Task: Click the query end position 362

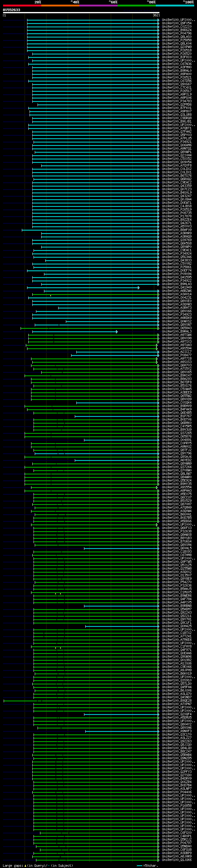Action: click(155, 15)
